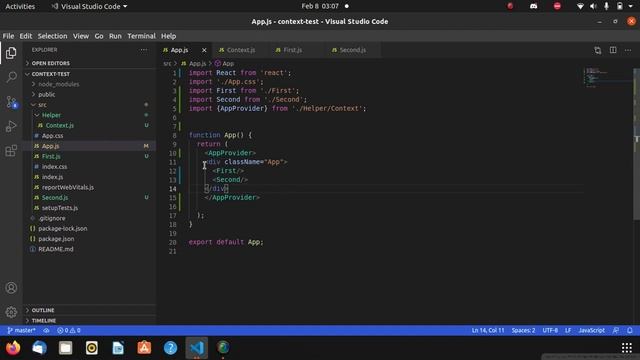The image size is (640, 360).
Task: Open Source Control view icon
Action: point(11,102)
